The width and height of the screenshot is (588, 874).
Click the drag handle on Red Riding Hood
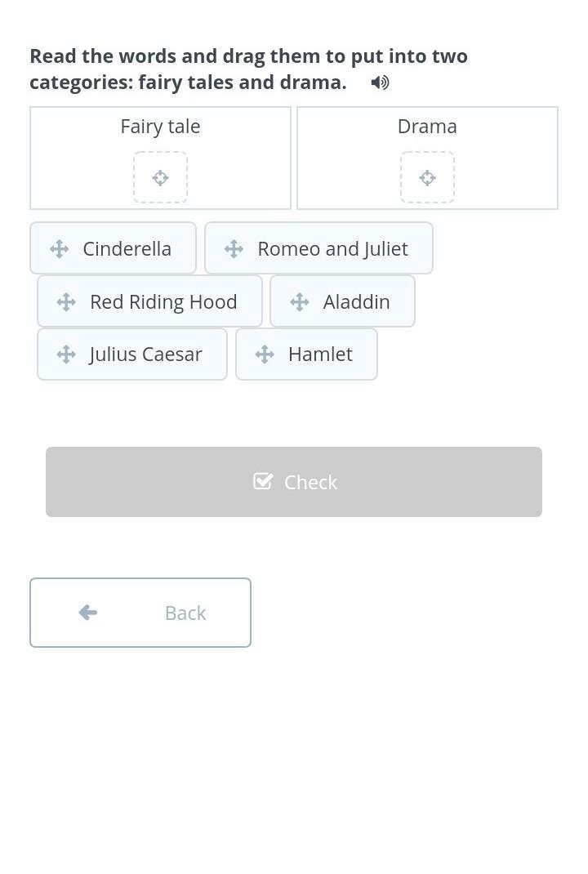(x=66, y=302)
